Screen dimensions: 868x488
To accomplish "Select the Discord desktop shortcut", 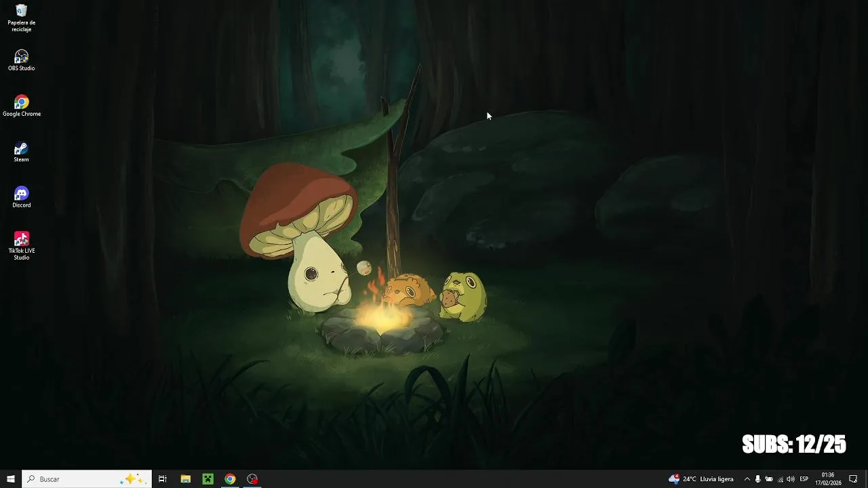I will [x=21, y=197].
